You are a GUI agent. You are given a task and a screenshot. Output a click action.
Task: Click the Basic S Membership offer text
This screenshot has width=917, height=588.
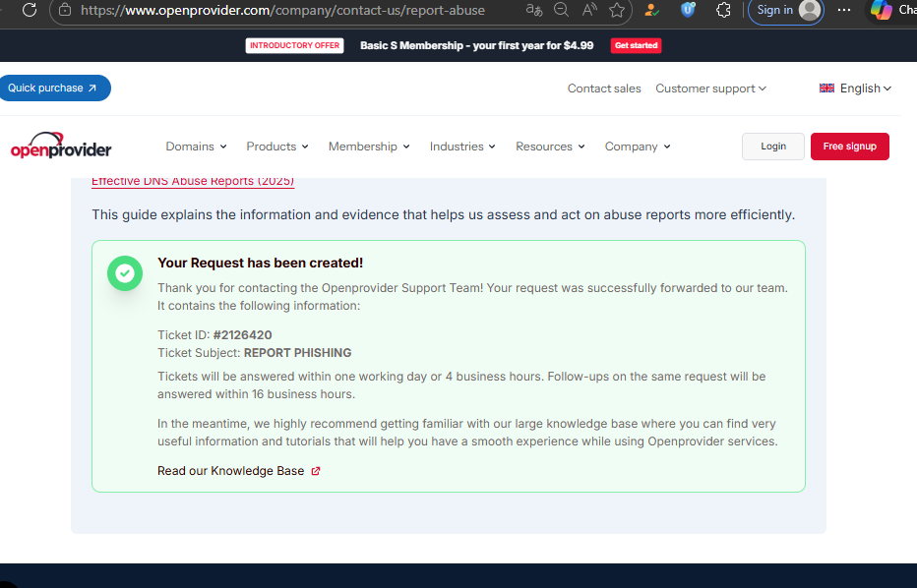[476, 45]
